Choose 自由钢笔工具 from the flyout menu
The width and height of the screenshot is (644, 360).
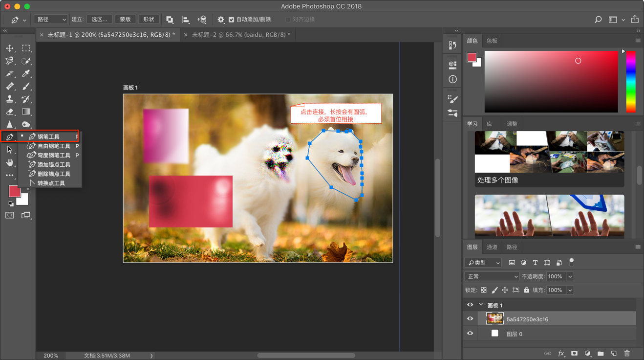[54, 146]
